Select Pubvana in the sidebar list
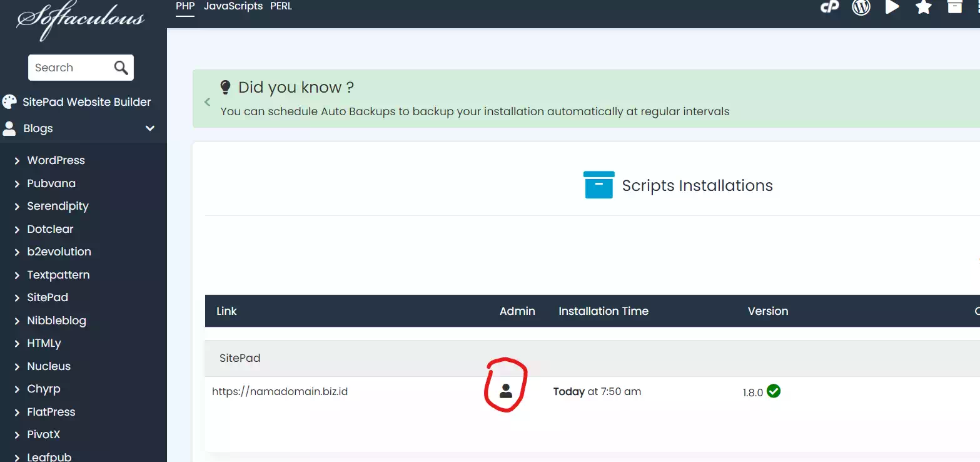Viewport: 980px width, 462px height. click(x=51, y=183)
